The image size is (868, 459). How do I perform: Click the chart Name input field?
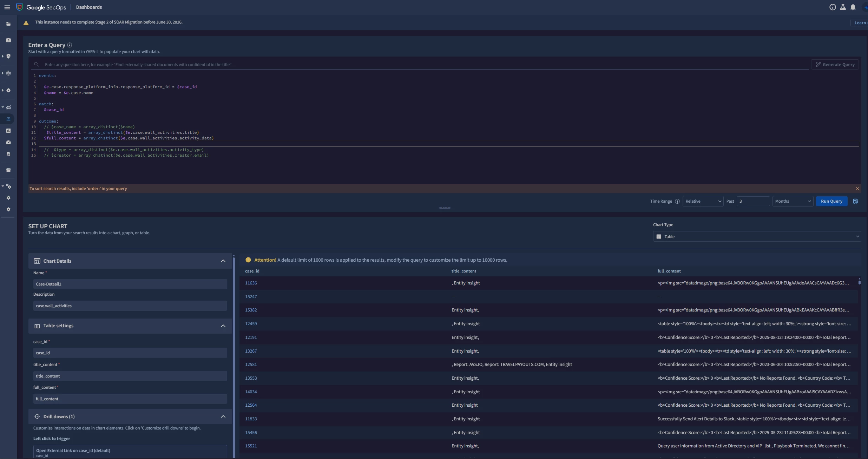(130, 284)
